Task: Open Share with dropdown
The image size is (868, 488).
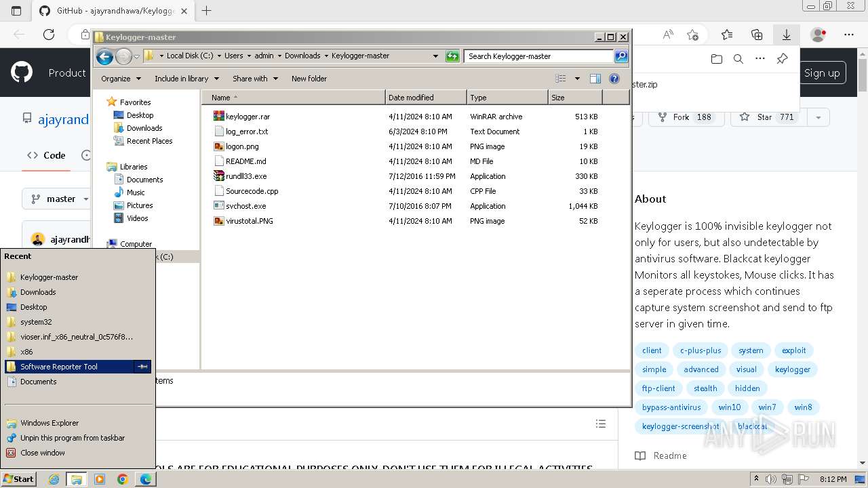Action: (x=255, y=79)
